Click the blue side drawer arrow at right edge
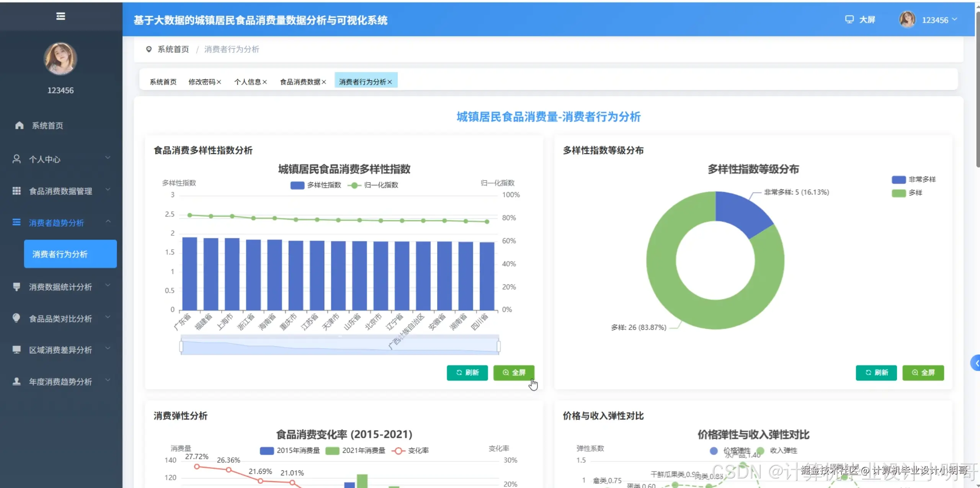This screenshot has height=488, width=980. pyautogui.click(x=976, y=363)
